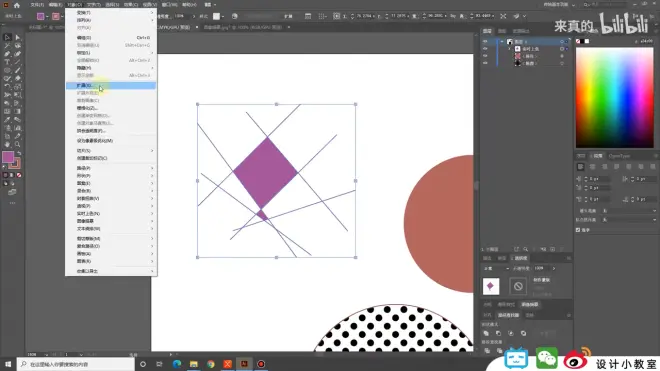Open the 文件(F) menu
The width and height of the screenshot is (660, 371).
click(37, 5)
